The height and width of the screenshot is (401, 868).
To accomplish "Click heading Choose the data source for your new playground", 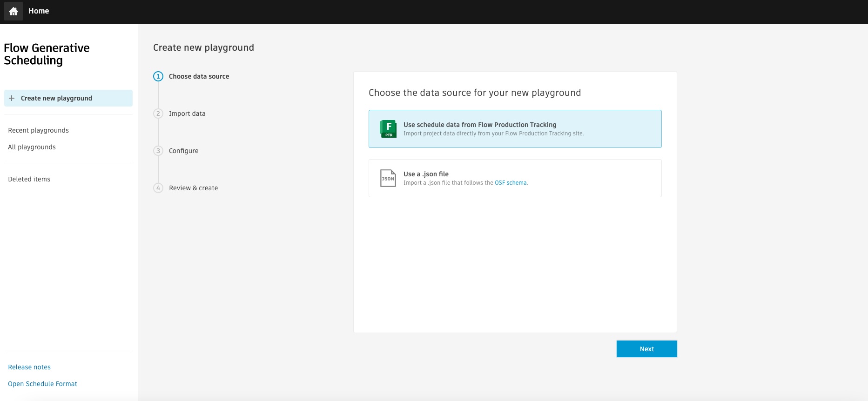I will pos(475,93).
